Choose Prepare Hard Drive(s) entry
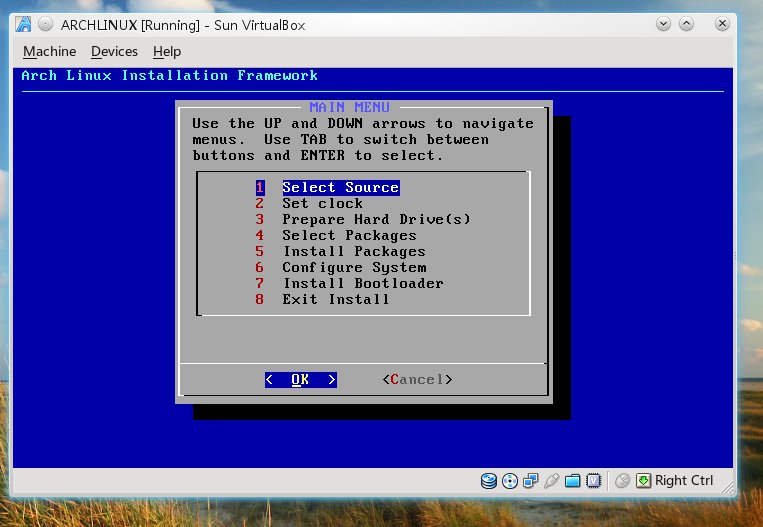The image size is (763, 527). click(x=363, y=219)
